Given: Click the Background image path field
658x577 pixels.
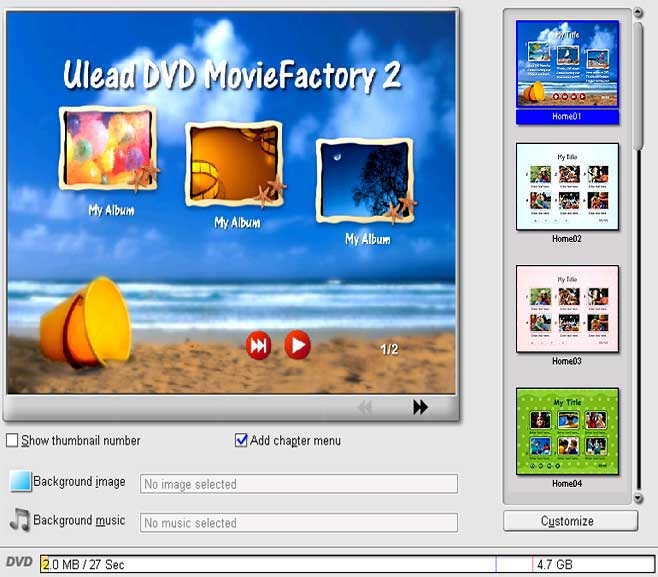Looking at the screenshot, I should 299,484.
